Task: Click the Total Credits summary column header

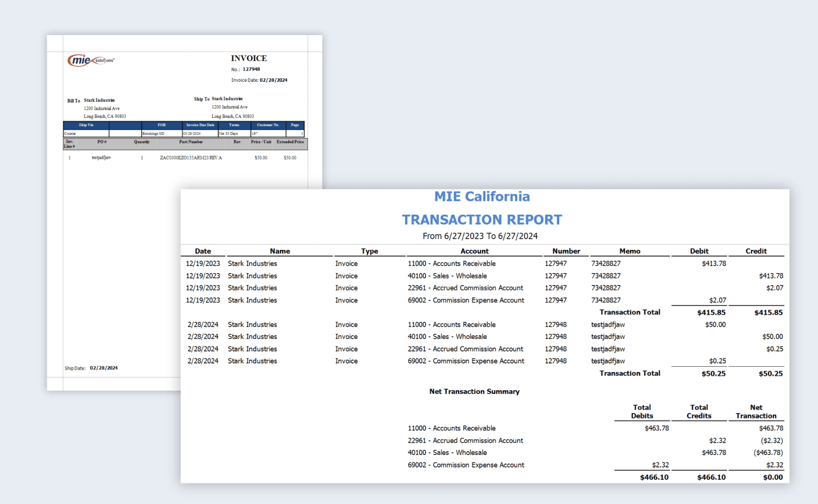Action: coord(699,412)
